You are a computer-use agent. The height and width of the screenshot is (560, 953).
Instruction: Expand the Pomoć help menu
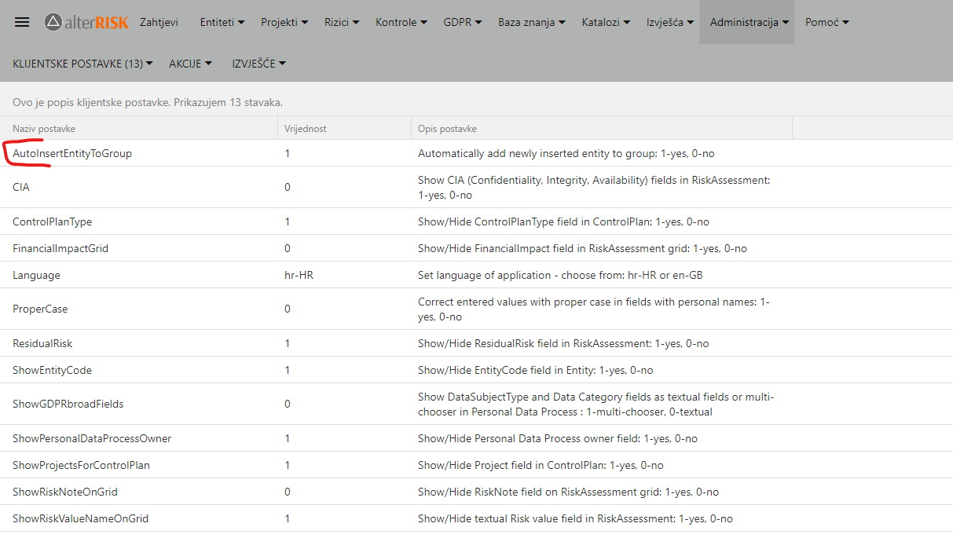pos(827,22)
